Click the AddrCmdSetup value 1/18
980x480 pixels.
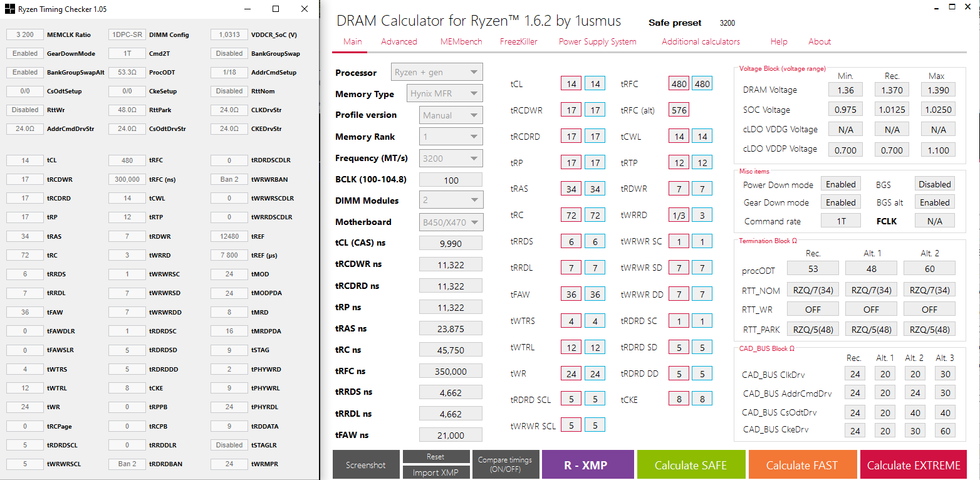click(x=229, y=72)
